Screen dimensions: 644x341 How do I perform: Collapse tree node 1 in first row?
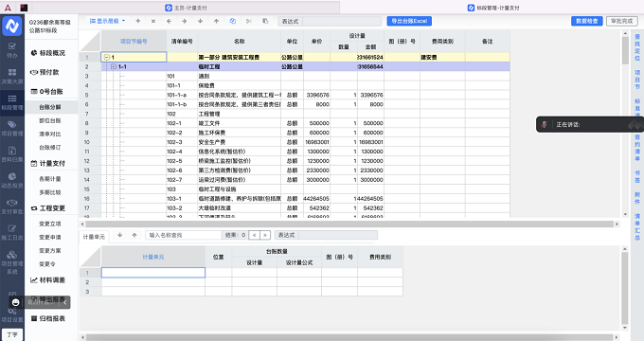click(107, 57)
